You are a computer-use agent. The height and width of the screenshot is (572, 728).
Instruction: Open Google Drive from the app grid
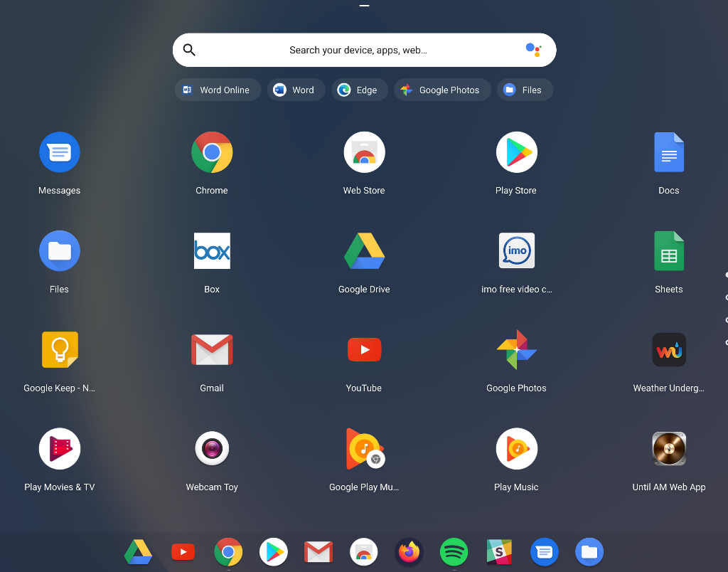pyautogui.click(x=364, y=251)
